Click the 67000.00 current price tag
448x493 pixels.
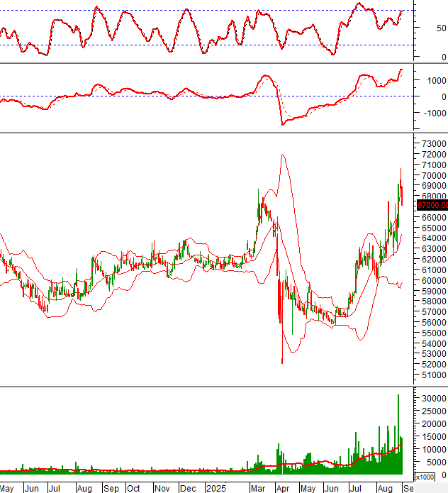pyautogui.click(x=432, y=206)
